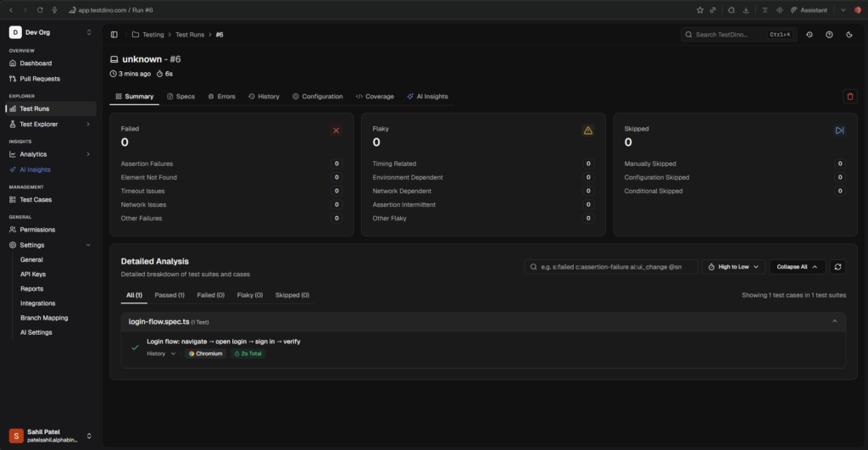This screenshot has width=868, height=450.
Task: Click the history clock icon beside the search bar
Action: pyautogui.click(x=809, y=35)
